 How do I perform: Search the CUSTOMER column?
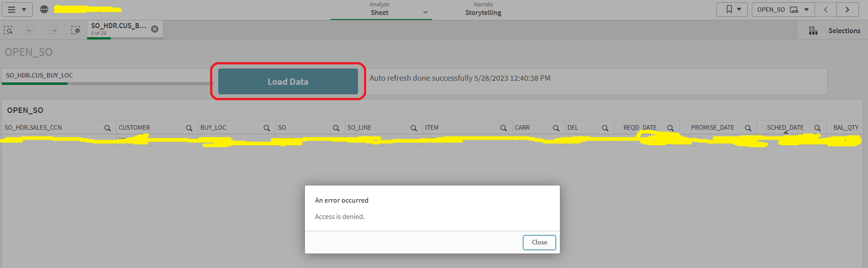click(189, 128)
